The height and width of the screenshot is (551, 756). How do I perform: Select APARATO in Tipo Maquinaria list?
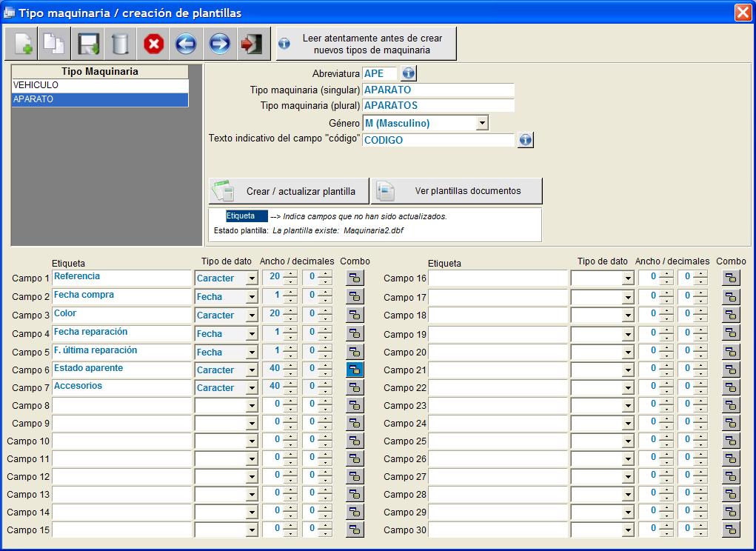pos(100,99)
